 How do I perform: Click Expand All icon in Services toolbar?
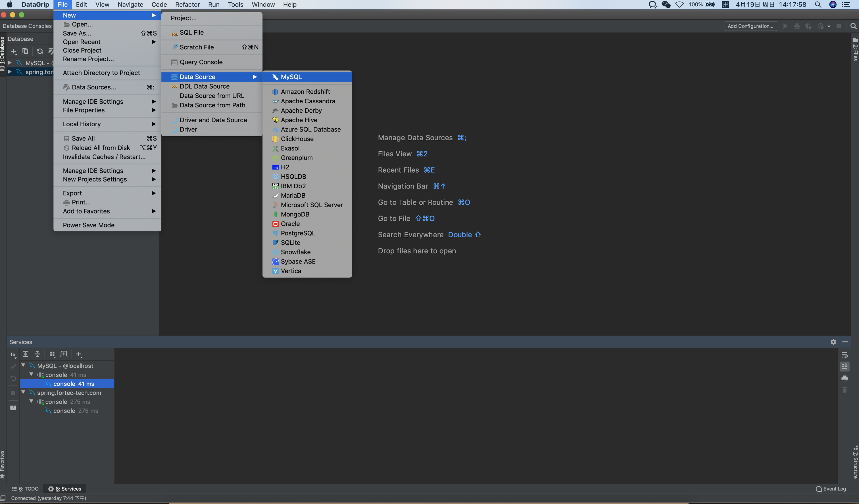point(26,354)
